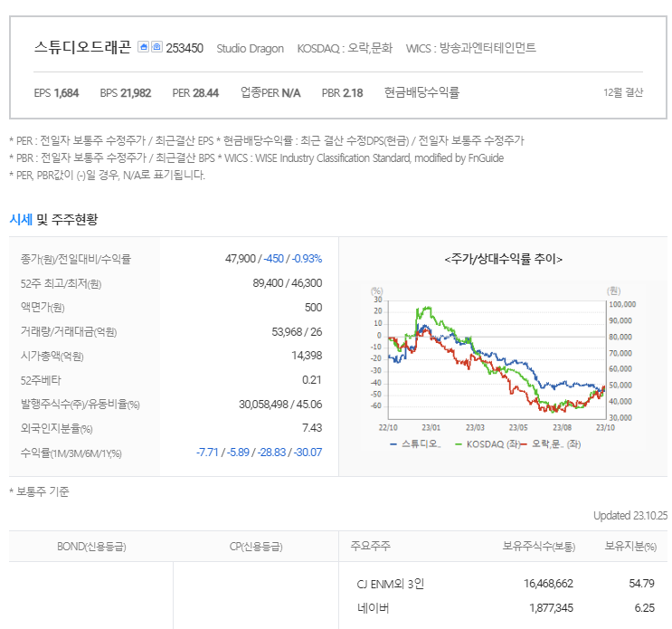This screenshot has height=629, width=672.
Task: Click the market cap 14,398 value
Action: 307,356
